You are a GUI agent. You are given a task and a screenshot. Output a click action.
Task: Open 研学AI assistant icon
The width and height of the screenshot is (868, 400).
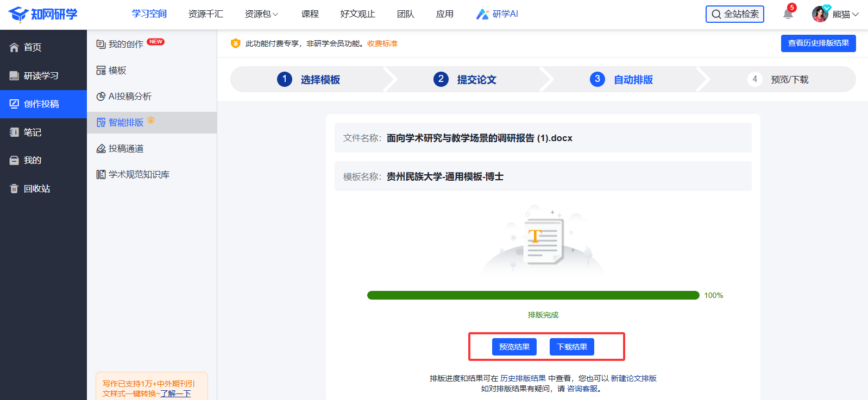pos(482,14)
